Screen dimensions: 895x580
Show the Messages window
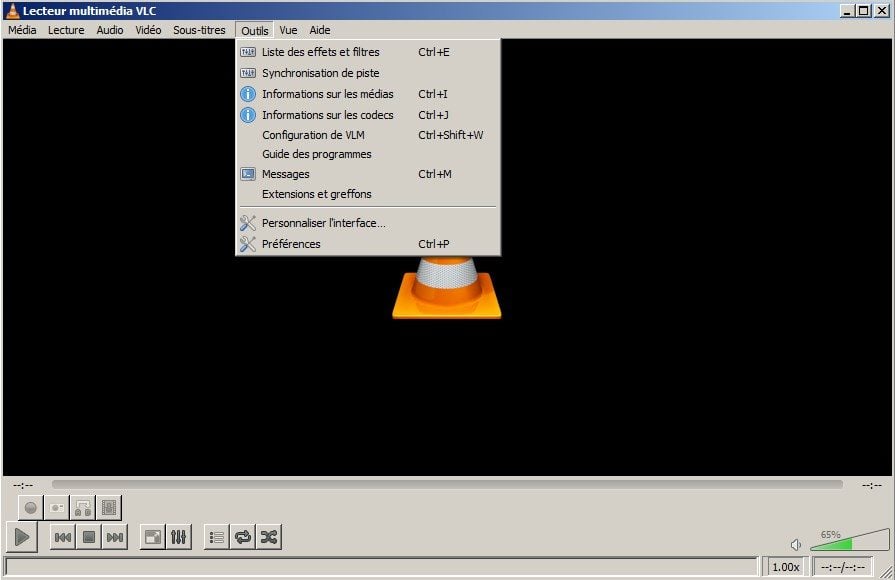coord(368,174)
